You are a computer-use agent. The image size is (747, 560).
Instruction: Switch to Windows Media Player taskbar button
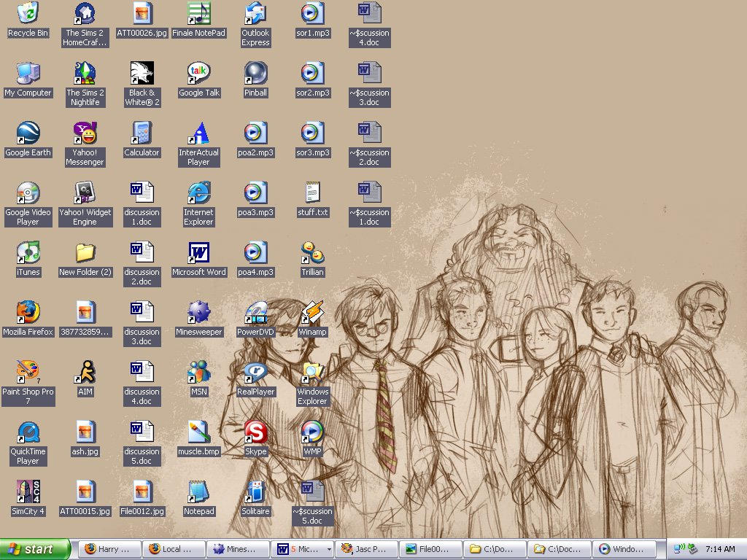pyautogui.click(x=624, y=549)
